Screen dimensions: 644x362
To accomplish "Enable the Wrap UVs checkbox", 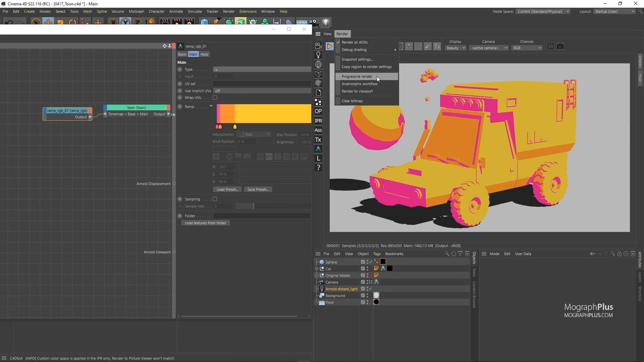I will tap(215, 97).
